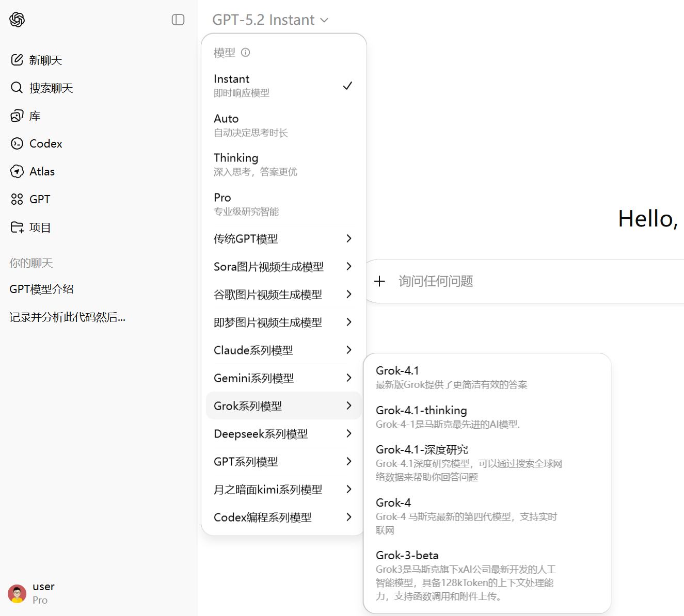Click the Atlas compass icon

[x=17, y=171]
